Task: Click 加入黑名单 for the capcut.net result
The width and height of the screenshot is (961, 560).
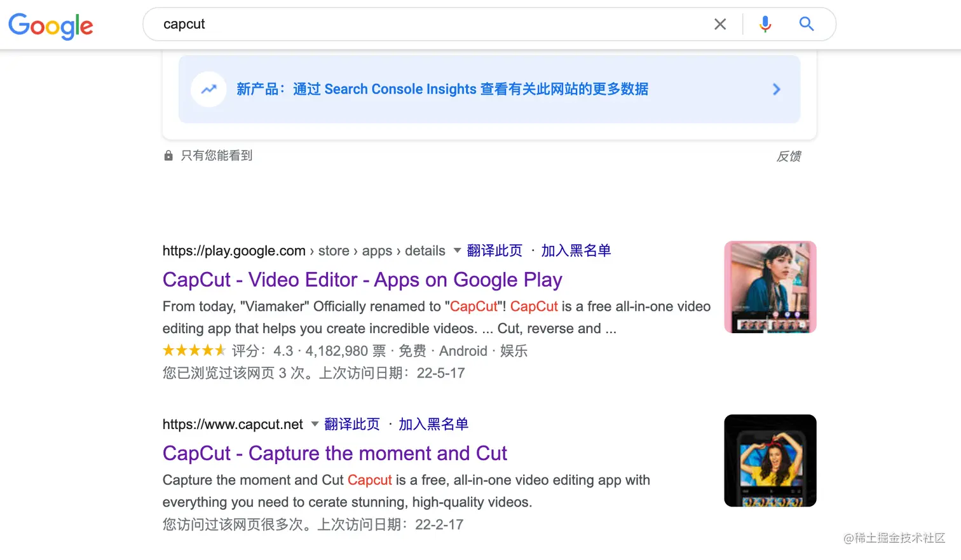Action: pyautogui.click(x=433, y=424)
